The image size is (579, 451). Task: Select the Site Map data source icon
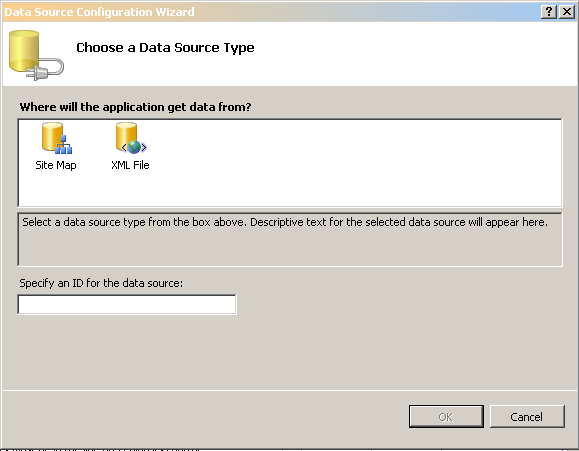(56, 138)
